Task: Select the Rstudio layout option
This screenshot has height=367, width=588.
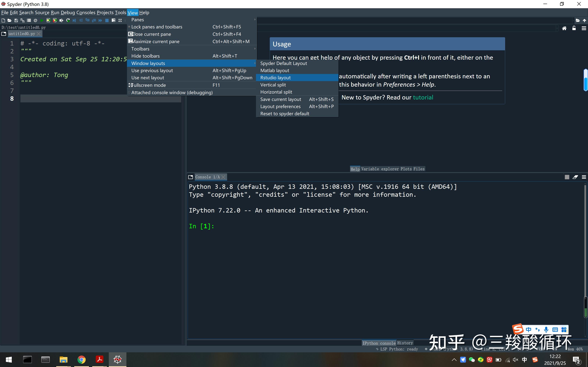Action: click(x=275, y=77)
